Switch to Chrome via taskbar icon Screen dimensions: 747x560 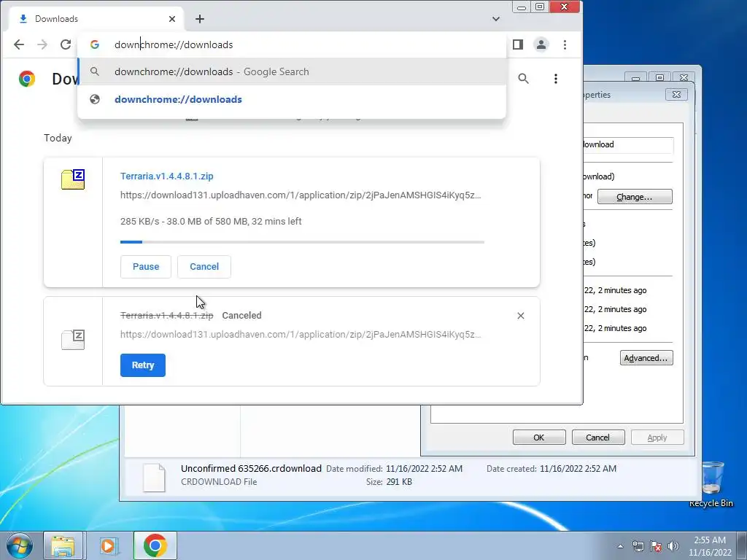tap(155, 545)
